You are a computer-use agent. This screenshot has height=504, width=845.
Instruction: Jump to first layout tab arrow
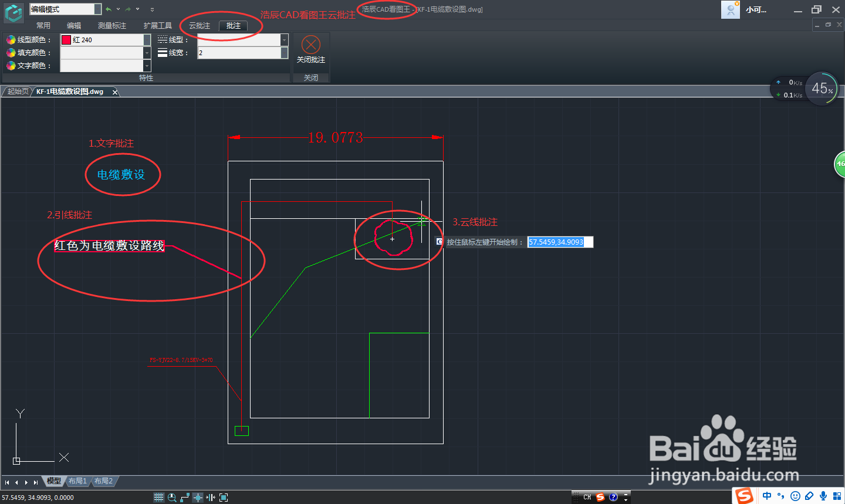(x=7, y=482)
